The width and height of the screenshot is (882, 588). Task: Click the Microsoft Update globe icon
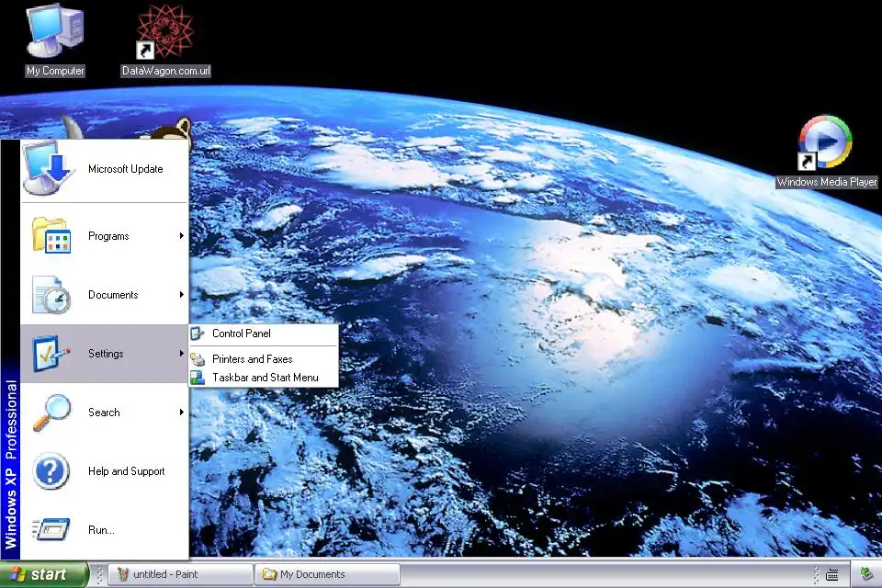[50, 168]
